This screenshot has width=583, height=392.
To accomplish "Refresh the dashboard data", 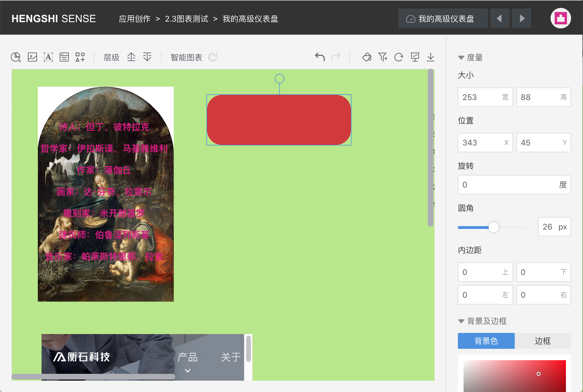I will 399,57.
